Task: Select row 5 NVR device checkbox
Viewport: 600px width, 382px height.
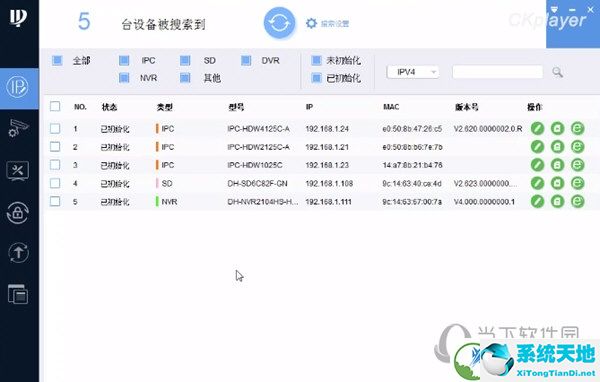Action: pos(55,201)
